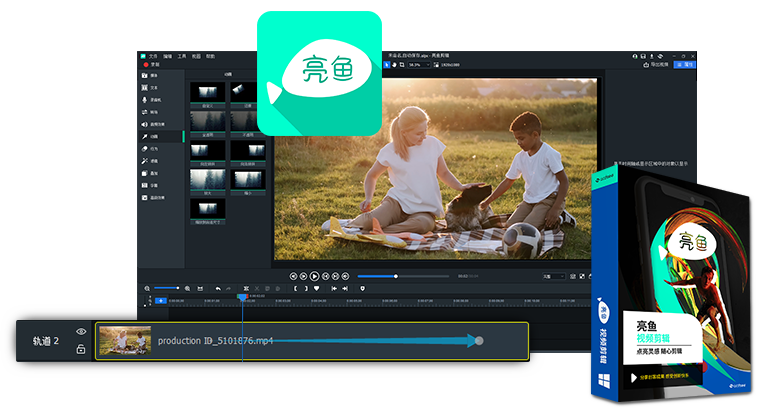Open the magic wand effects panel

click(x=145, y=161)
